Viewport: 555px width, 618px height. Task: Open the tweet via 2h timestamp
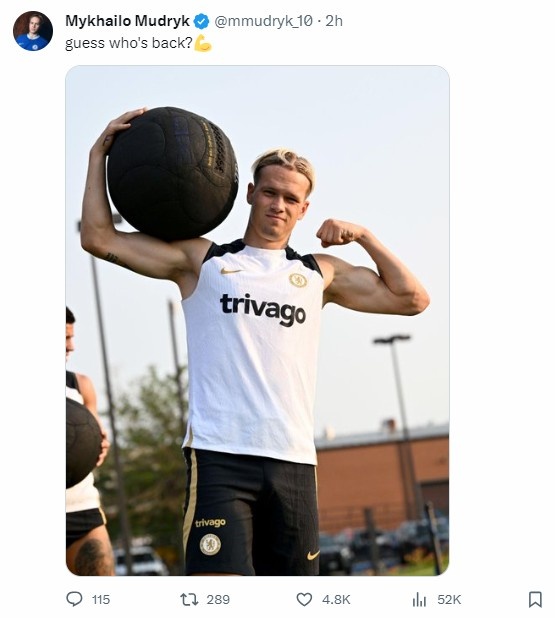pyautogui.click(x=334, y=21)
